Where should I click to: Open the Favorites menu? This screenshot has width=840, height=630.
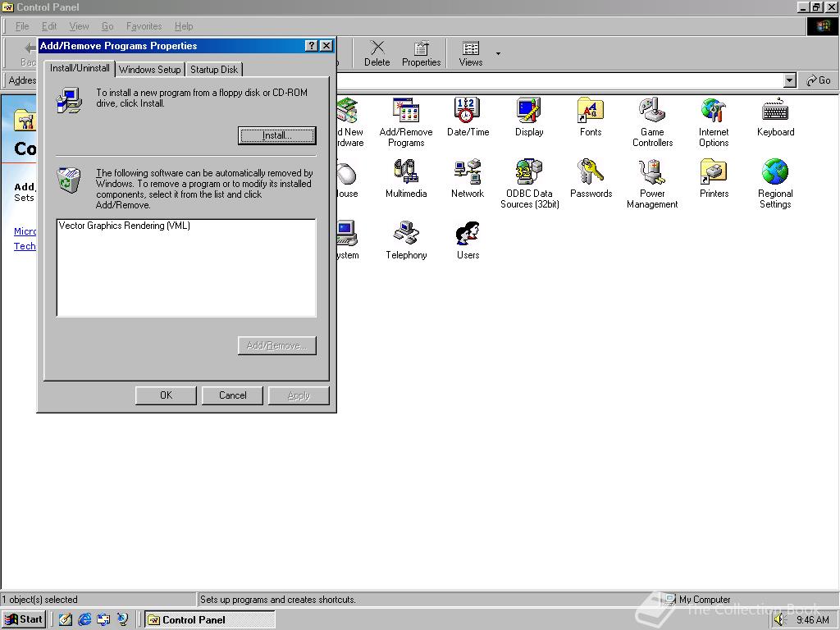(144, 26)
